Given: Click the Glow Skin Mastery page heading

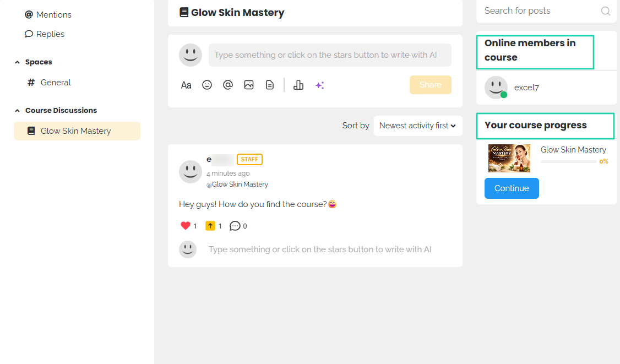Looking at the screenshot, I should (238, 13).
